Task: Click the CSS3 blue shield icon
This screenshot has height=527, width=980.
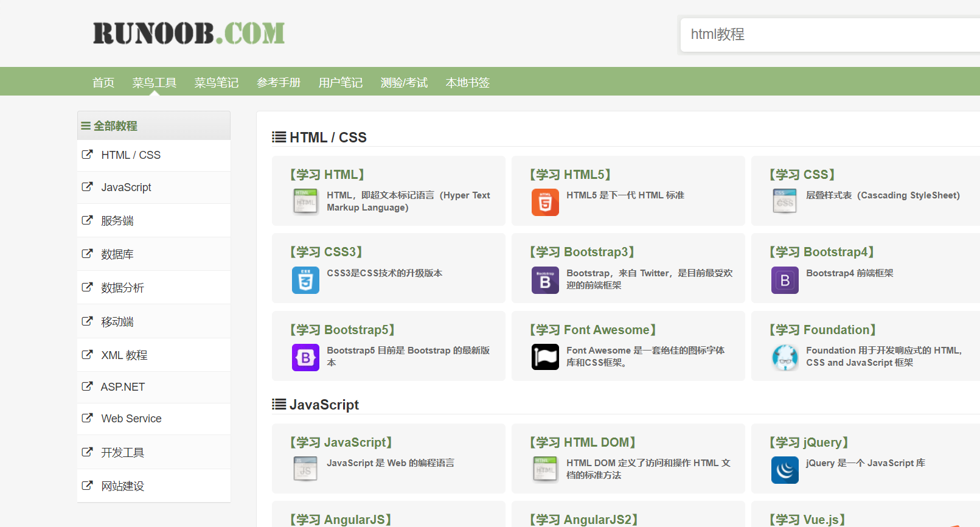Action: 305,281
